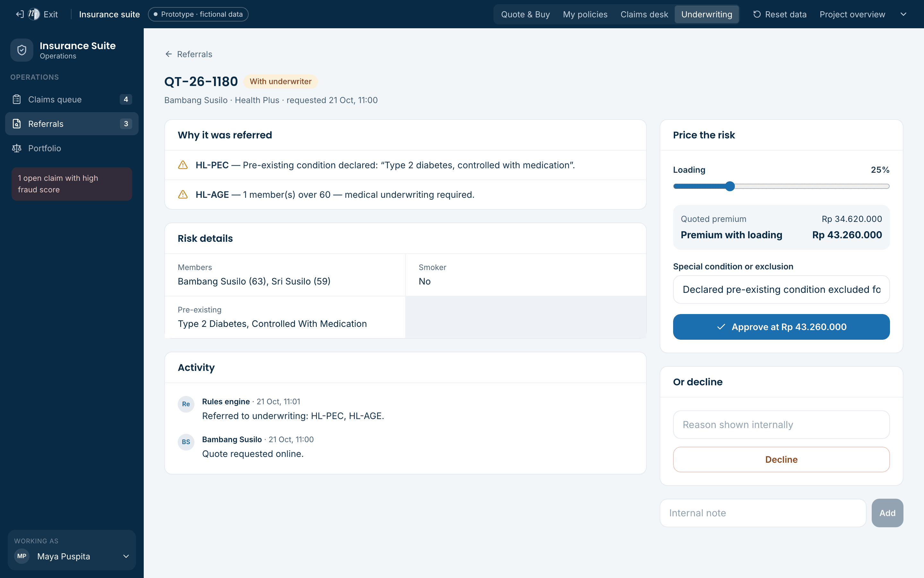Click the HL-AGE warning triangle icon
Screen dimensions: 924x578
[x=183, y=195]
